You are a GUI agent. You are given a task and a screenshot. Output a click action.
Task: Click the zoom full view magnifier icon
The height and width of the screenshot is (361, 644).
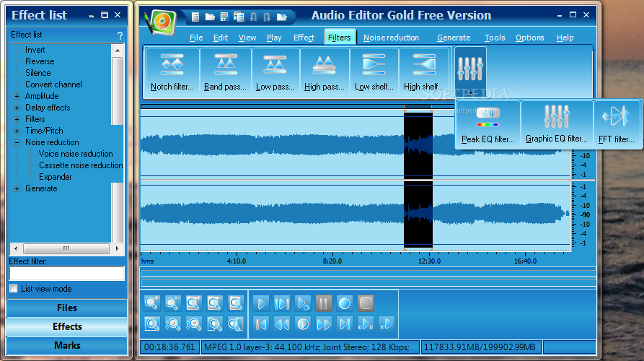point(152,324)
